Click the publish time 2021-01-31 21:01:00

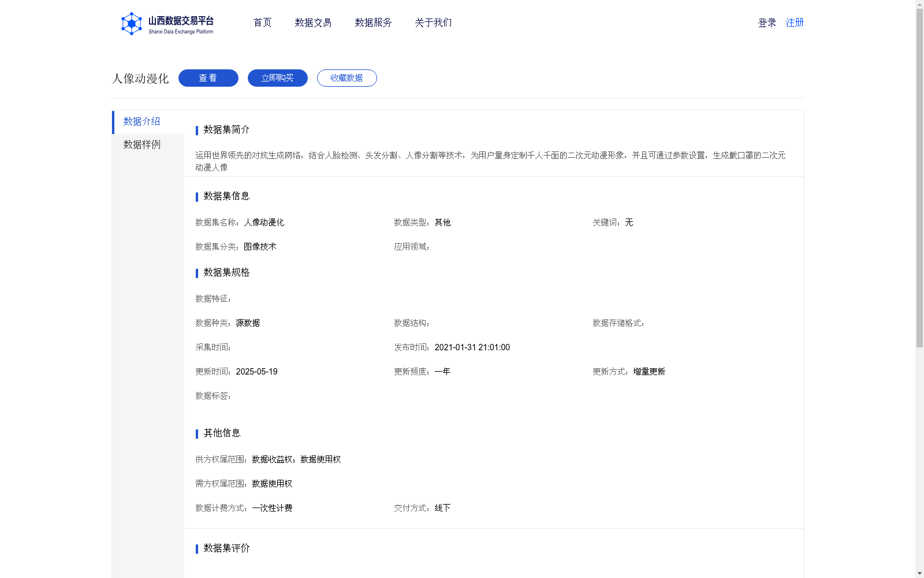click(472, 347)
